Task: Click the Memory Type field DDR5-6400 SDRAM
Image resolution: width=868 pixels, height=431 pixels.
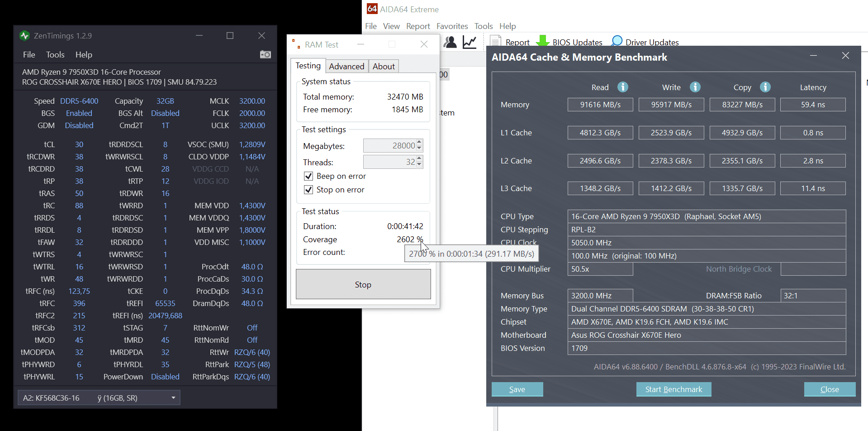Action: coord(707,309)
